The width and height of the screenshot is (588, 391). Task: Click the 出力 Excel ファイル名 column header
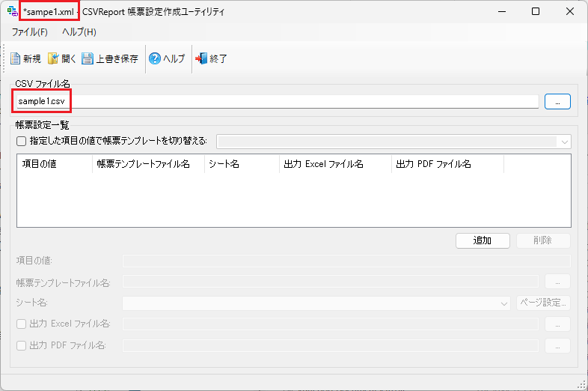tap(335, 164)
